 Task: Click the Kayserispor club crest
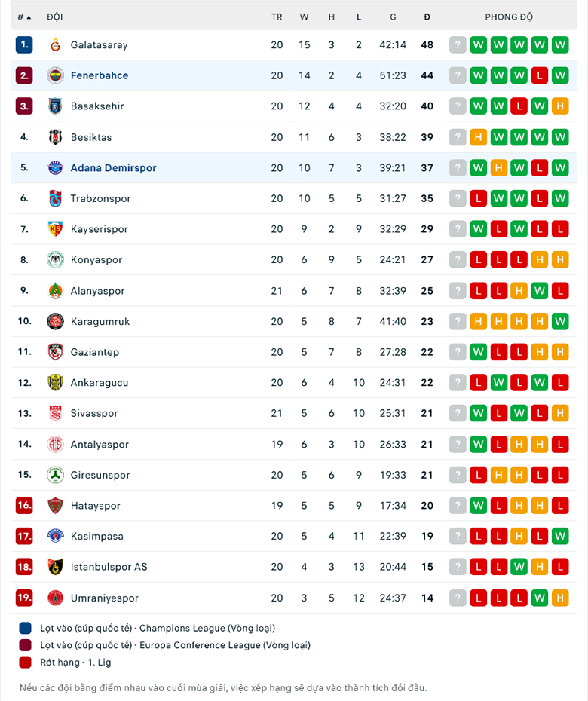(x=55, y=229)
